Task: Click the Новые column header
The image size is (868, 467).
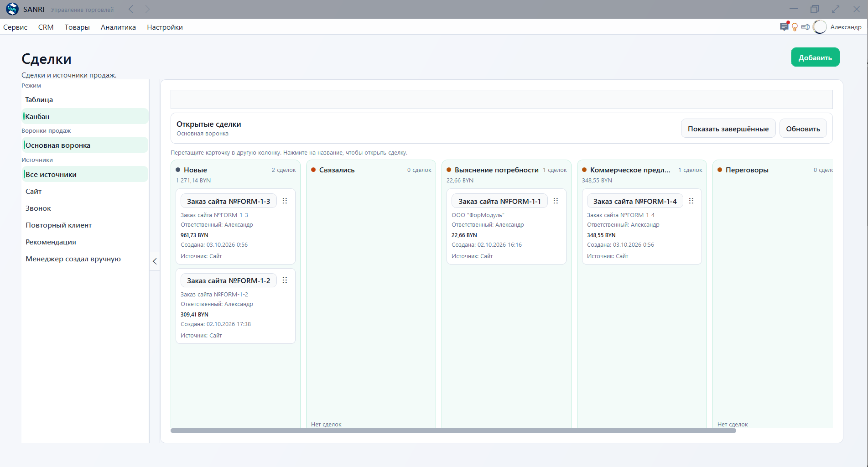Action: coord(195,170)
